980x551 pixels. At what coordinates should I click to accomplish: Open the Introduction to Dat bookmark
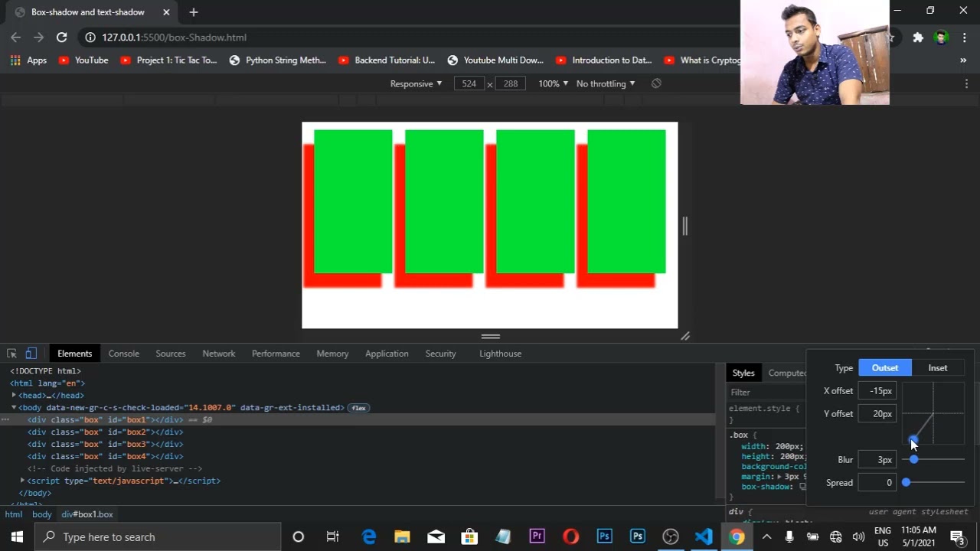tap(604, 60)
